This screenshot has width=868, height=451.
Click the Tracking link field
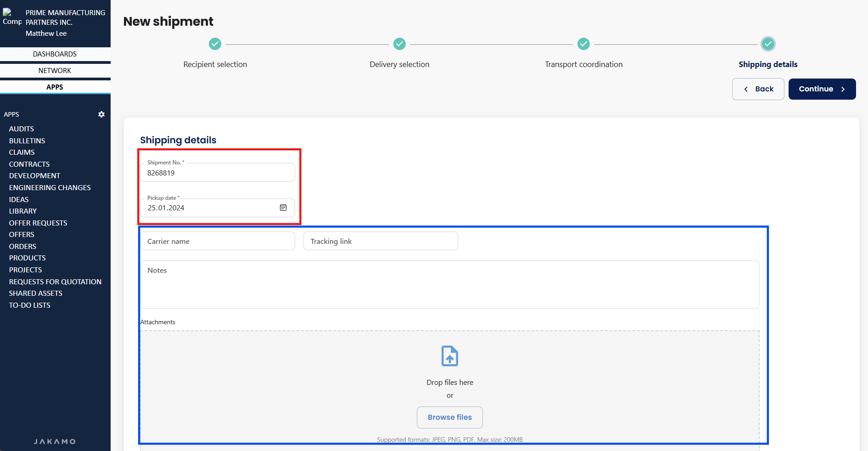(x=380, y=241)
